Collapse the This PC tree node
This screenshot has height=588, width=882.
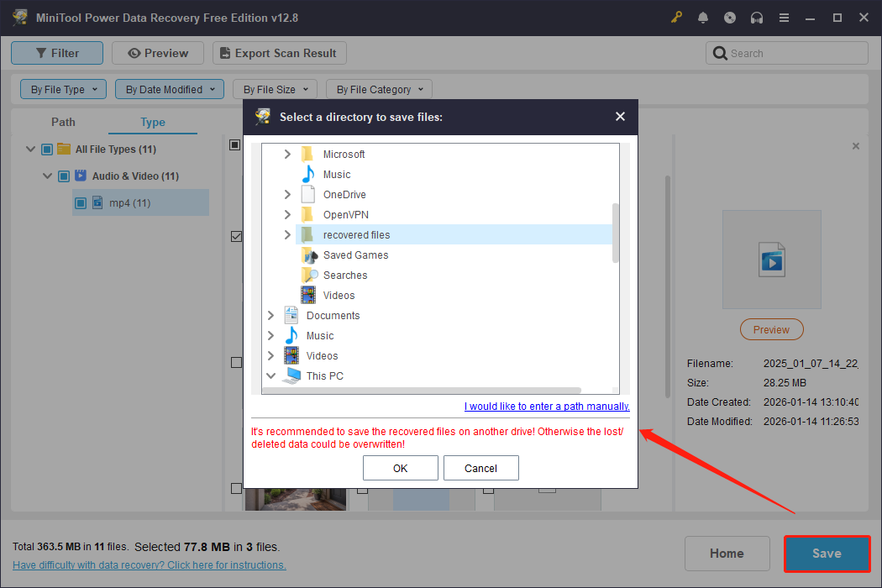tap(270, 375)
